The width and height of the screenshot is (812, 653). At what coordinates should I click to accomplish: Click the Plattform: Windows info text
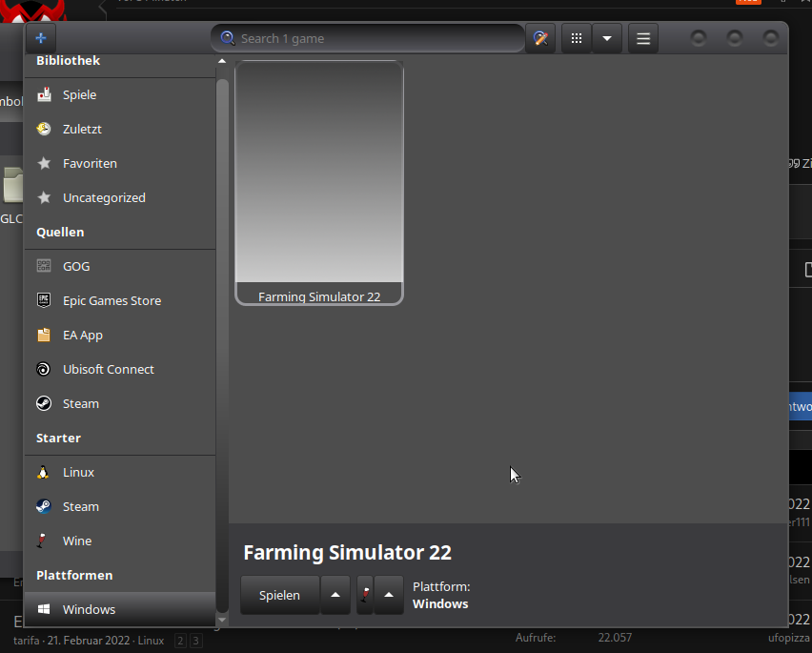pos(441,596)
